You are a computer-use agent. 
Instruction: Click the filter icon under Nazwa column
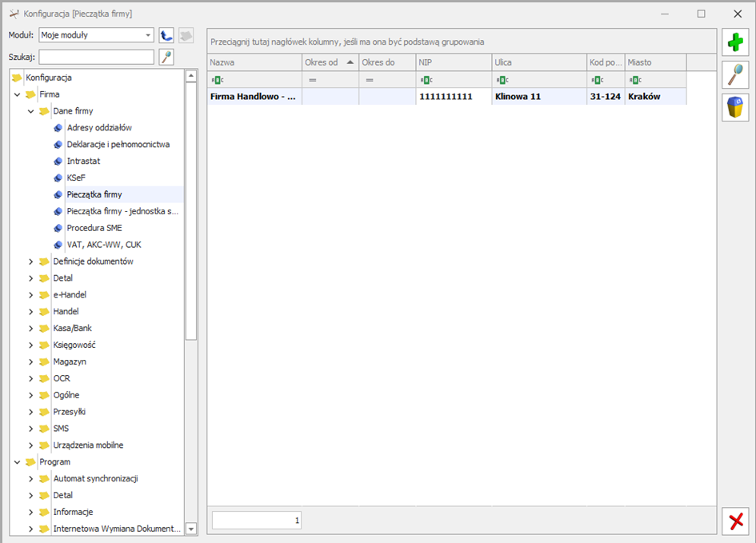pyautogui.click(x=217, y=80)
